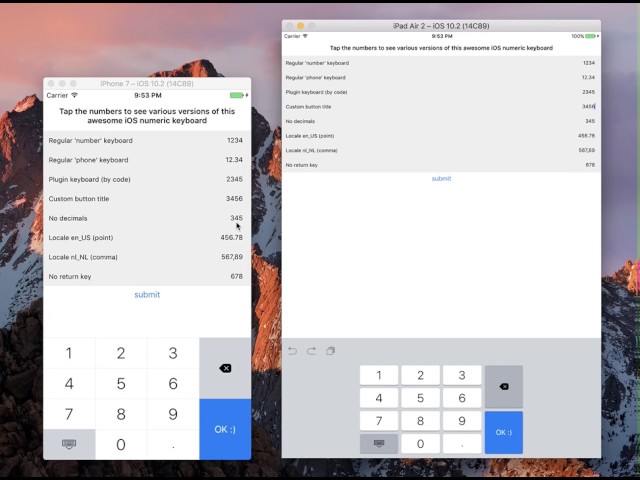Tap key 7 on iPad keyboard
Screen dimensions: 640x480
[379, 421]
